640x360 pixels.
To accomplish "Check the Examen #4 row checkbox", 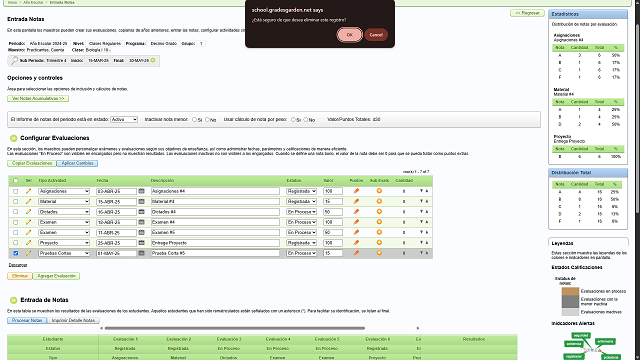I will click(16, 222).
